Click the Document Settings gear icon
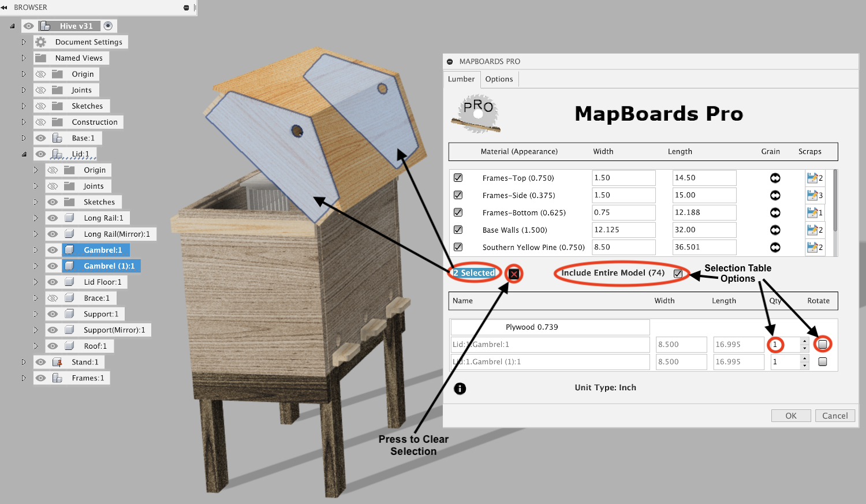The image size is (866, 504). 41,42
